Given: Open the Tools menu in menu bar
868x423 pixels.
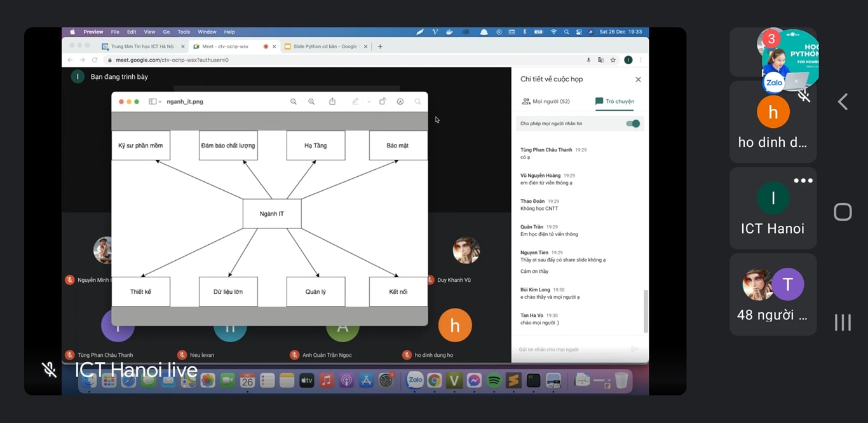Looking at the screenshot, I should [184, 32].
